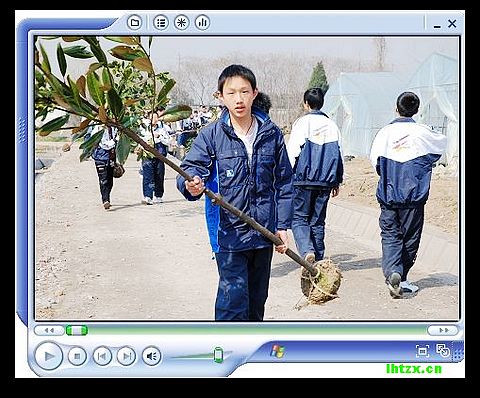Click the rewind button on the seek bar
The height and width of the screenshot is (398, 480).
(x=49, y=330)
